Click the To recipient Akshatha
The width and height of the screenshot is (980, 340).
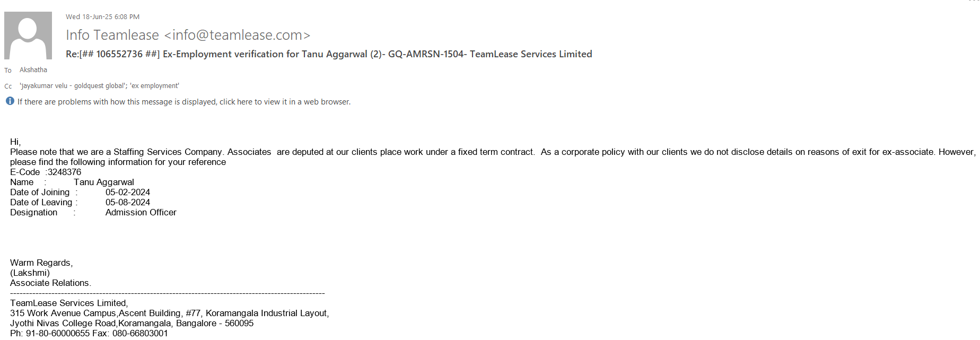click(x=33, y=70)
